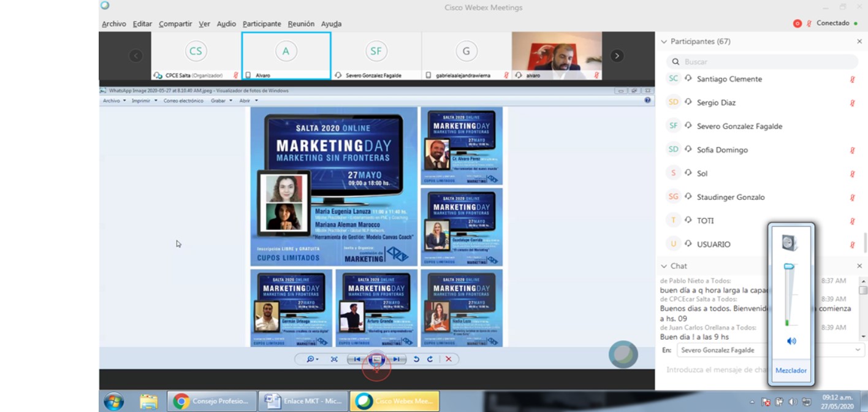Screen dimensions: 868x412
Task: Open the photo viewer Imprimir dropdown
Action: tap(144, 101)
